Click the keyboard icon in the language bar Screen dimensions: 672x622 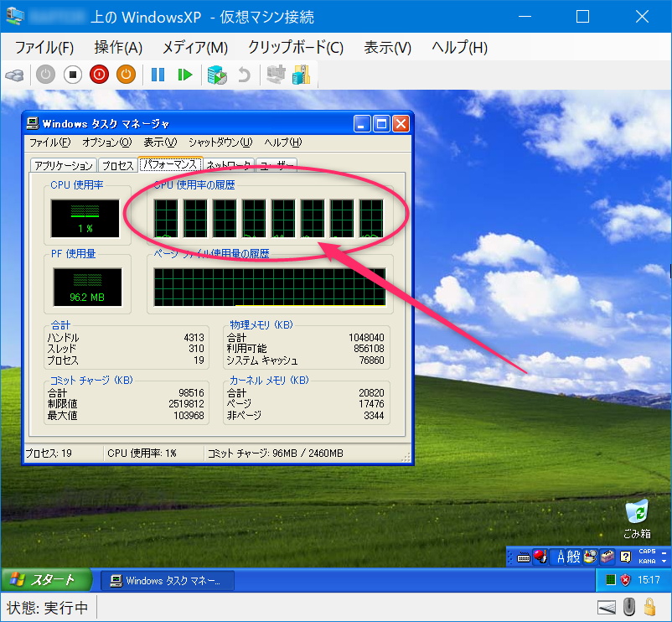[x=524, y=557]
